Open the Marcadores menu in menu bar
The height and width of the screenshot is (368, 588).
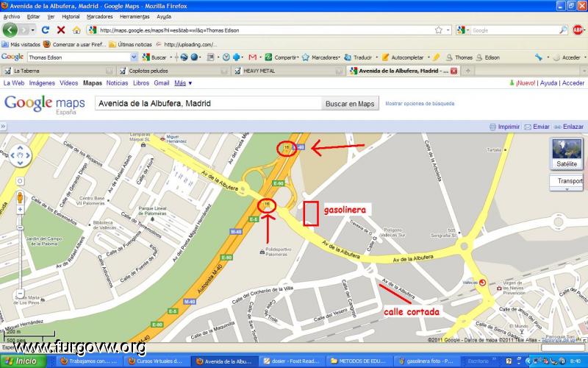tap(100, 16)
